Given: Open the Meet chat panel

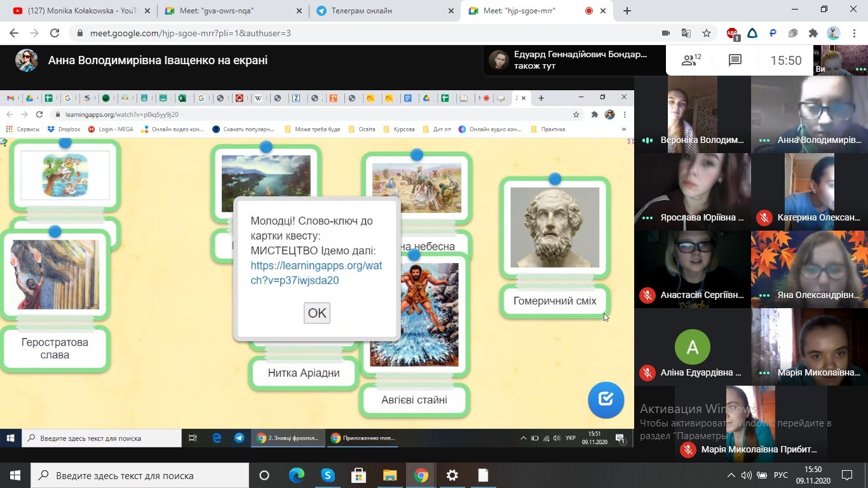Looking at the screenshot, I should coord(735,60).
